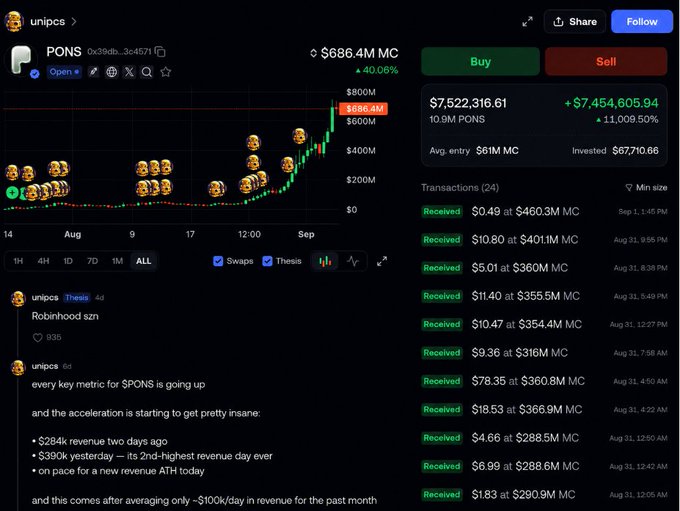Expand the unipcs breadcrumb chevron
This screenshot has height=511, width=680.
74,21
